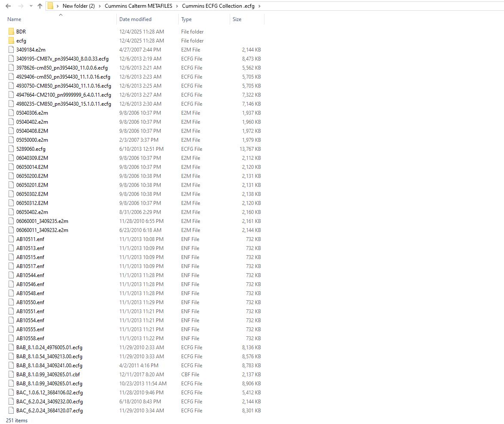Select 06050302.E2M file icon
Viewport: 504px width, 424px height.
pos(11,194)
